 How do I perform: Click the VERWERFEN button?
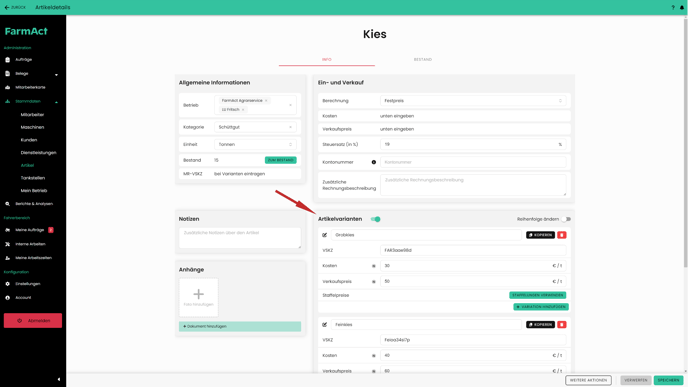(636, 380)
